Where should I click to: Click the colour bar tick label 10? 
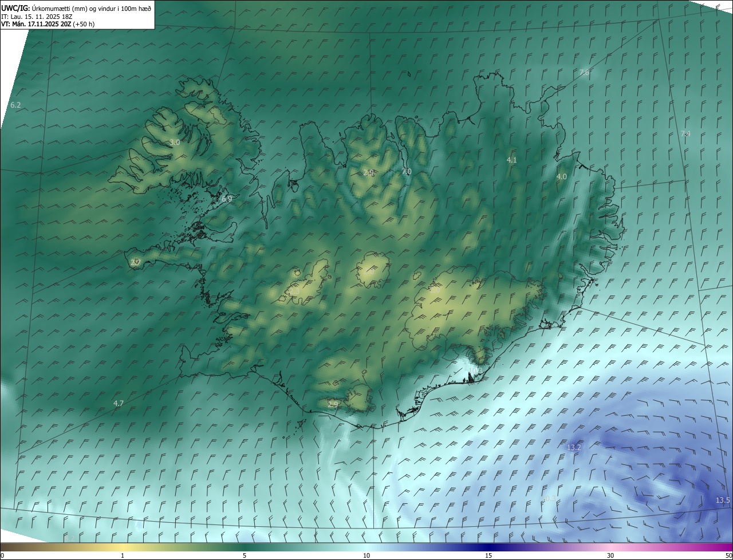click(366, 555)
